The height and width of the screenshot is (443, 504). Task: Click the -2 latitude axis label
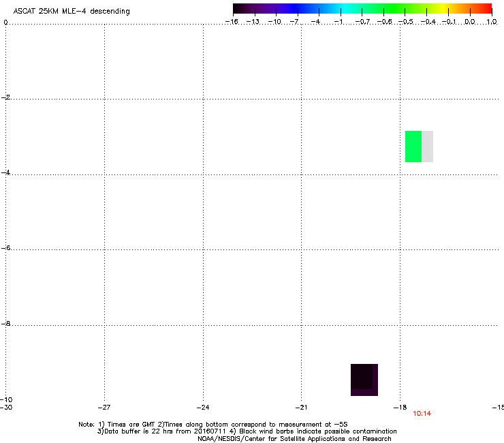tap(5, 97)
